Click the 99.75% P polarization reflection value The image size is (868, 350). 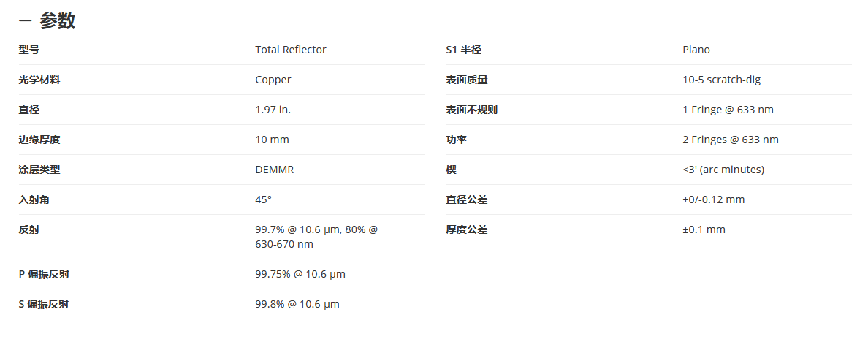[300, 274]
